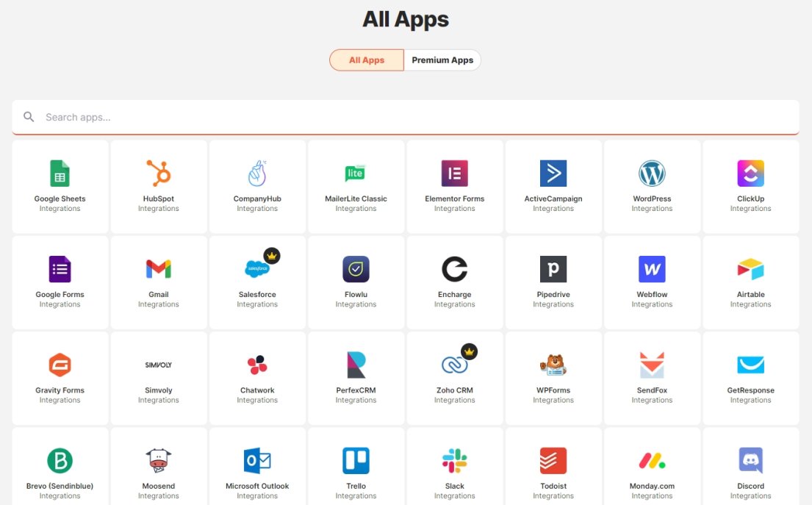Click the ClickUp name label

(x=750, y=198)
